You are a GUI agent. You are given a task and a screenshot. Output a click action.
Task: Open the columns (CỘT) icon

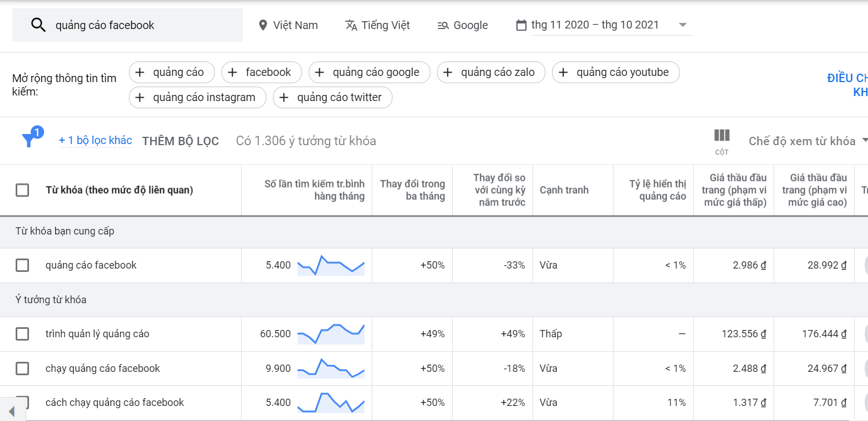pos(722,135)
